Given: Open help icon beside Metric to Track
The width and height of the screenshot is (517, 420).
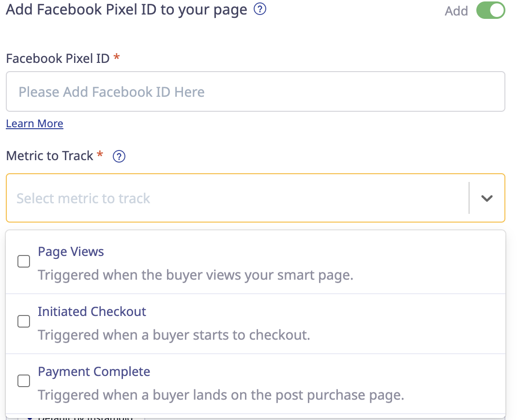Looking at the screenshot, I should (x=119, y=156).
